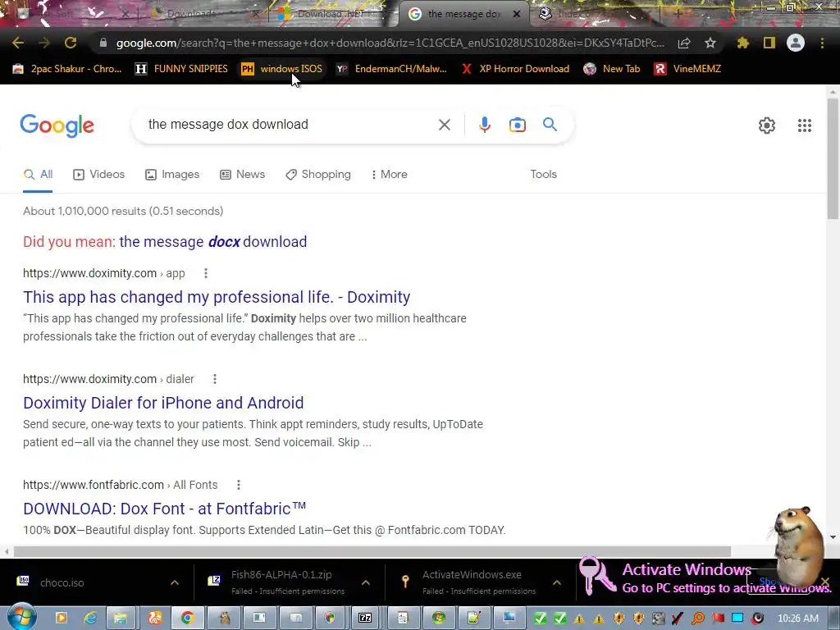The height and width of the screenshot is (630, 840).
Task: Open File Explorer from taskbar
Action: (x=121, y=619)
